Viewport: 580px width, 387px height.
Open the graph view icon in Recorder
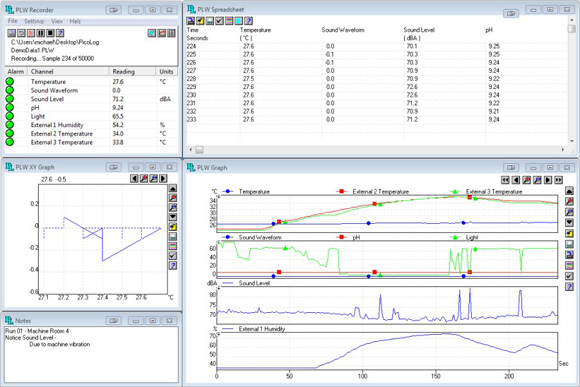point(162,33)
